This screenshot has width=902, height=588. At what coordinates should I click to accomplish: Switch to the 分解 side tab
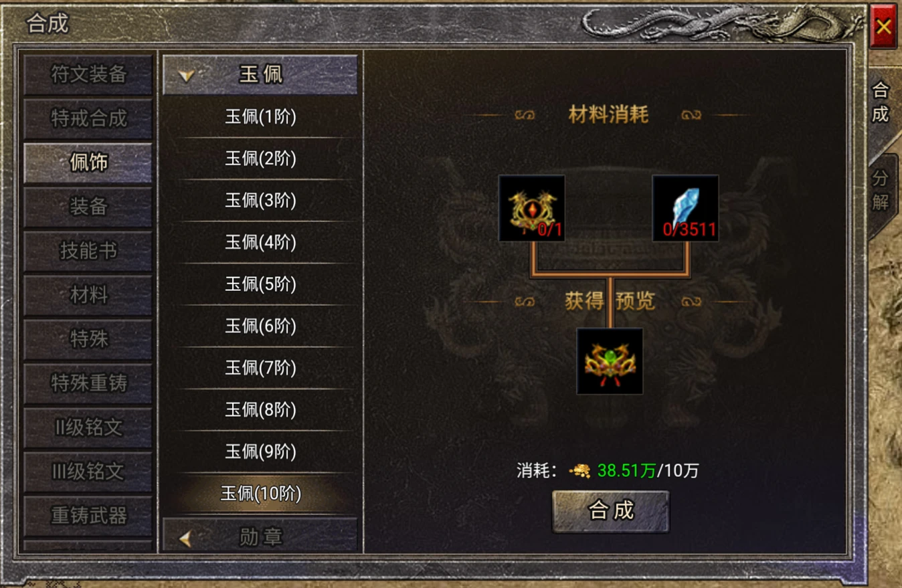(x=881, y=190)
